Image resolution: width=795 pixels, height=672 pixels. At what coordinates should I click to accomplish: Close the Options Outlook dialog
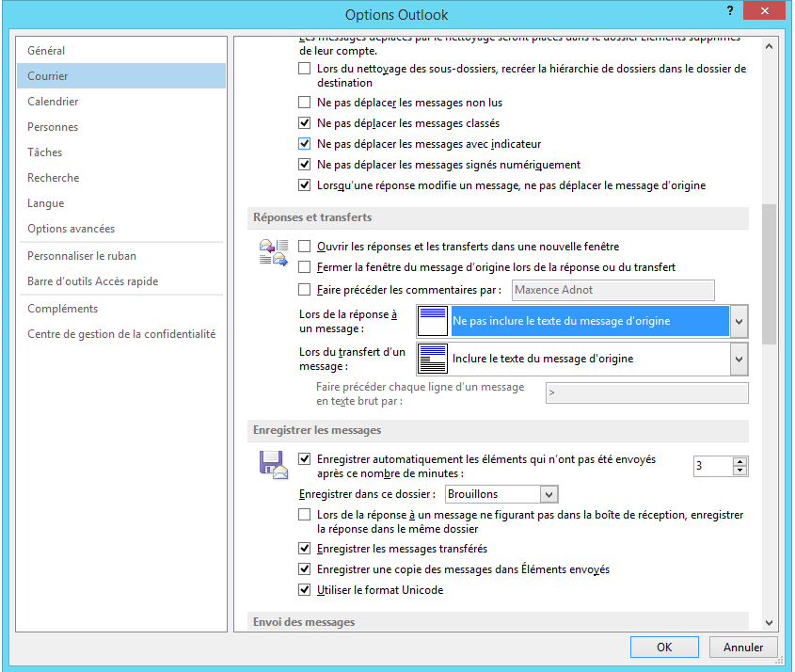(x=765, y=10)
